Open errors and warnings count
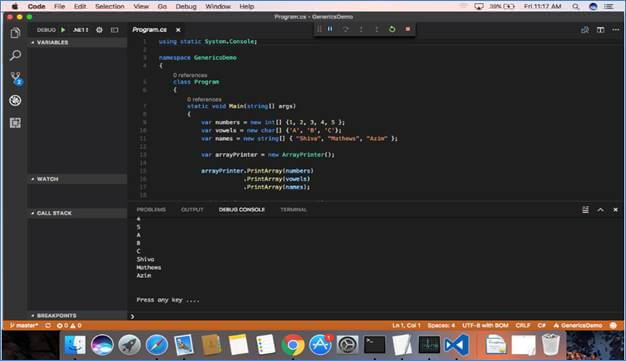Screen dimensions: 626x361 [69, 325]
